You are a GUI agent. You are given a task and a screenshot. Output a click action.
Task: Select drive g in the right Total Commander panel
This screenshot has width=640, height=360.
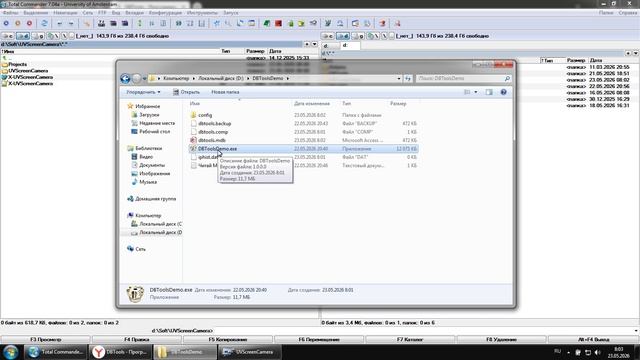(358, 36)
